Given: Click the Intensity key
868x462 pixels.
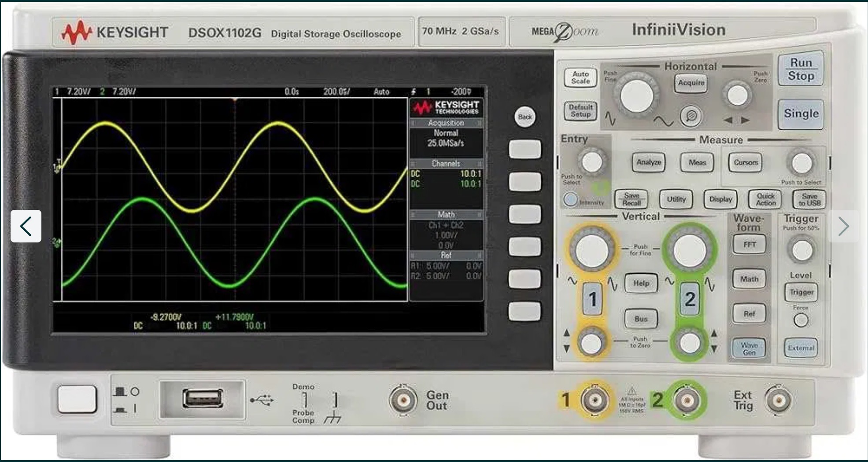Looking at the screenshot, I should 570,200.
